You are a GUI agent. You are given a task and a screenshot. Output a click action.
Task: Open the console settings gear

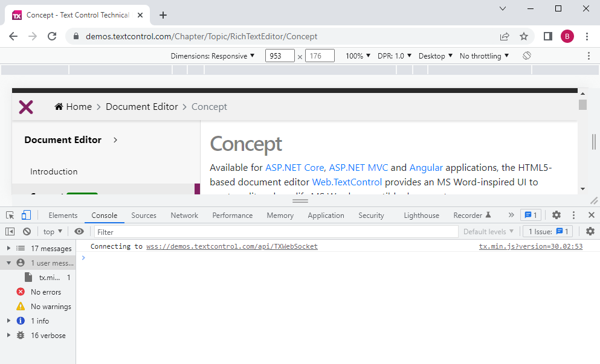click(x=590, y=231)
